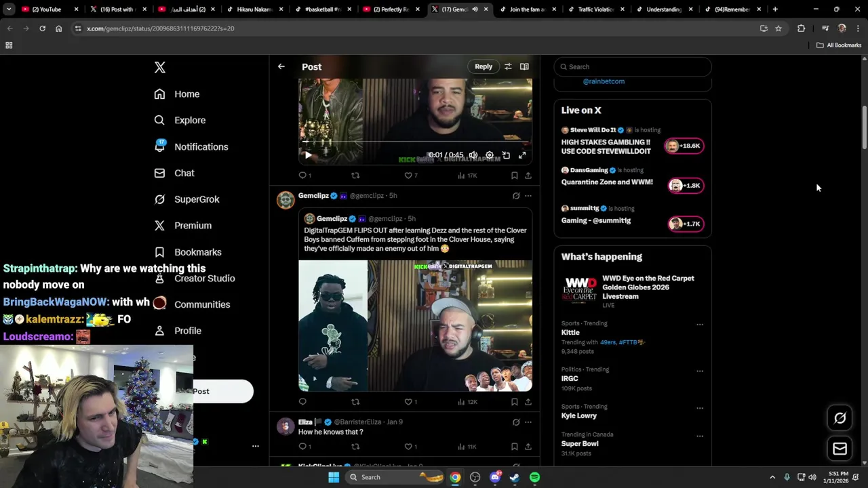Like Eliza's reply

[410, 447]
